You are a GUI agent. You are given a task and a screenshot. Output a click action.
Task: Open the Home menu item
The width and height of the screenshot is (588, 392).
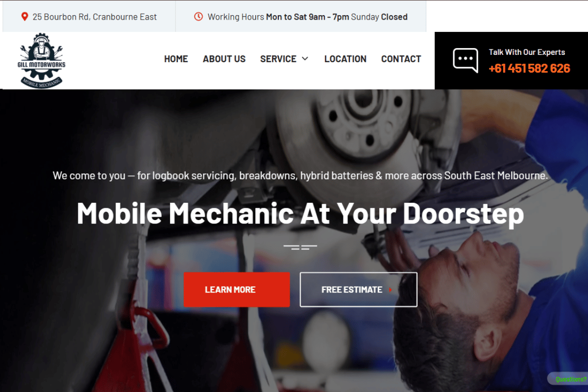176,59
